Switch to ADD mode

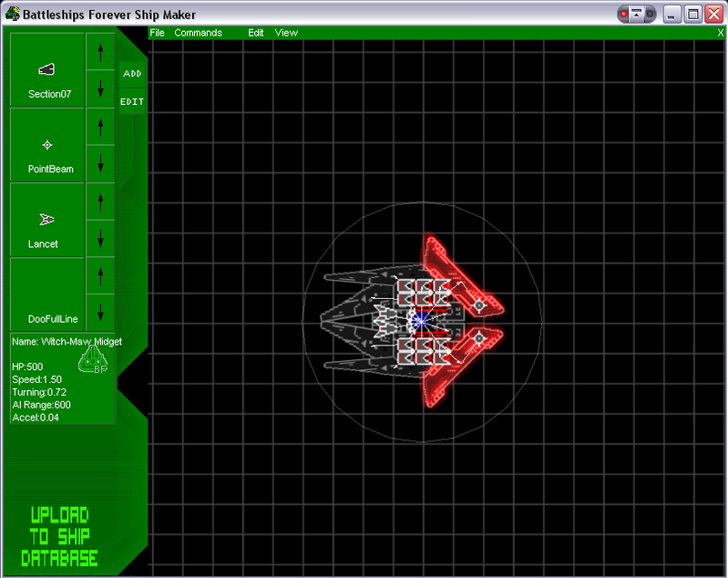132,74
